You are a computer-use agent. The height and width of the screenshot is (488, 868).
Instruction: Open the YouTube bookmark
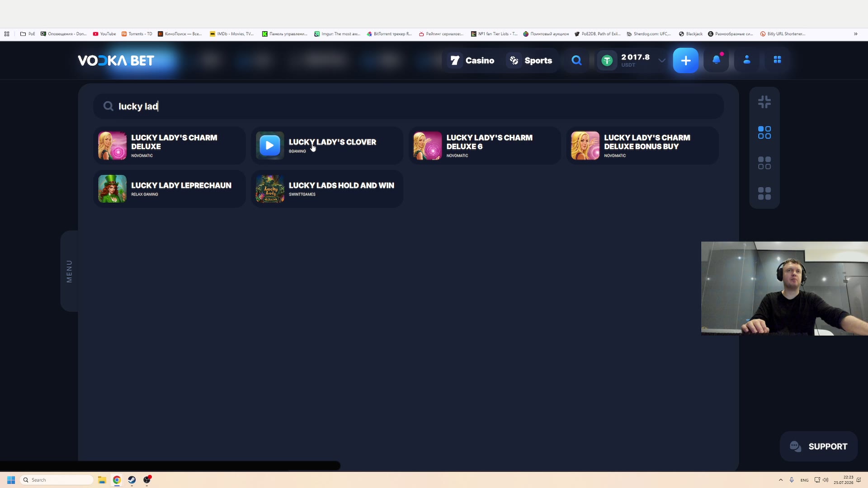[104, 34]
